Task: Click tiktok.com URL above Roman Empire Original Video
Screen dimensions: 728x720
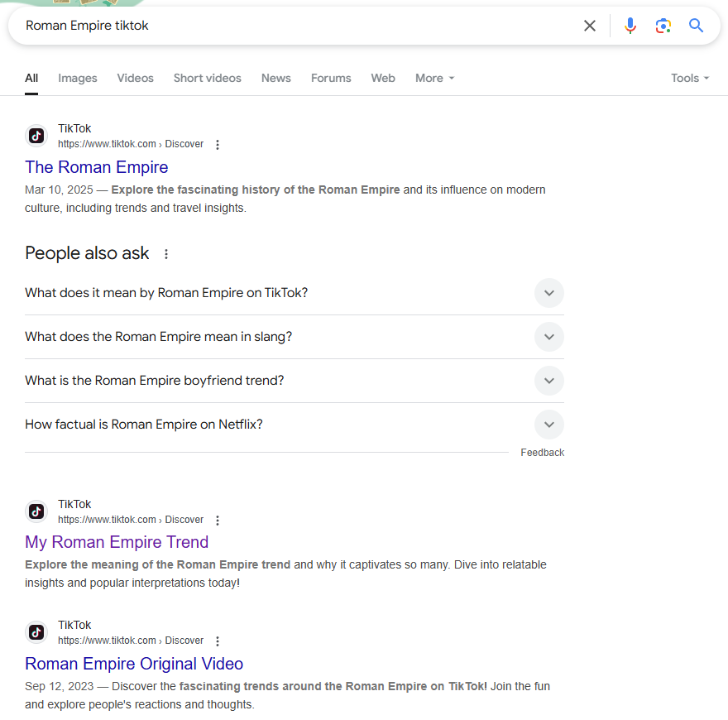Action: pyautogui.click(x=131, y=641)
